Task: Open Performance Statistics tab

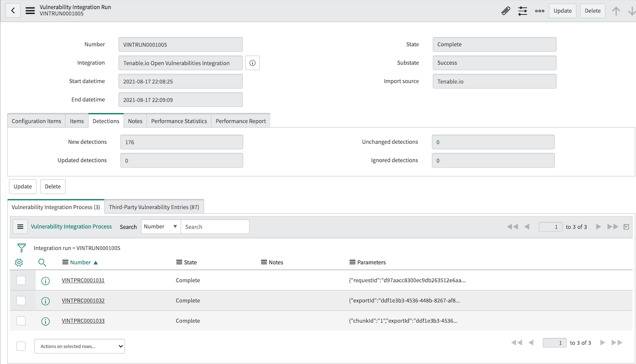Action: pyautogui.click(x=179, y=121)
